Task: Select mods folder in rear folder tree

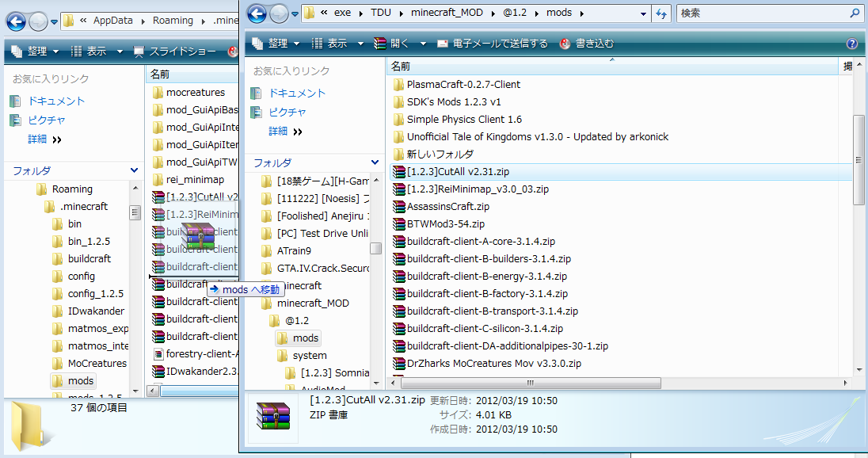Action: coord(73,381)
